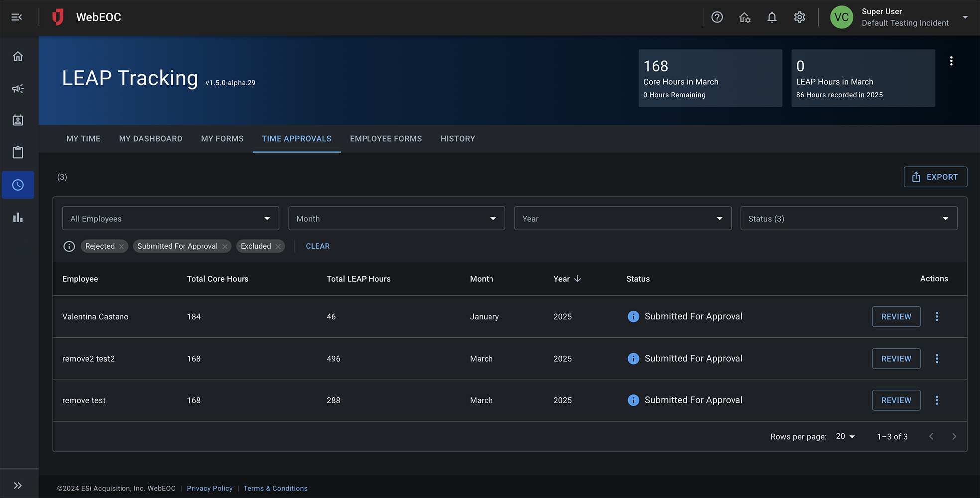Select the clock time tracking sidebar icon
Viewport: 980px width, 498px height.
(18, 185)
